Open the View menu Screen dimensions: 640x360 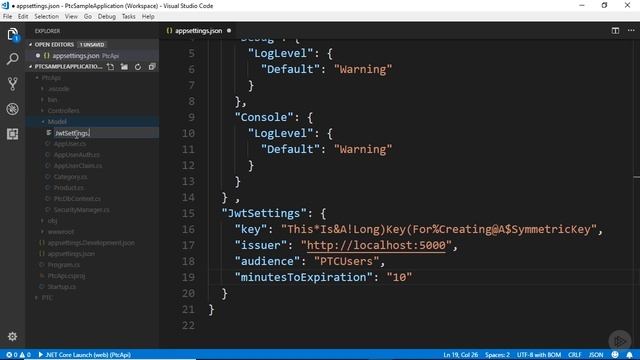[x=71, y=16]
